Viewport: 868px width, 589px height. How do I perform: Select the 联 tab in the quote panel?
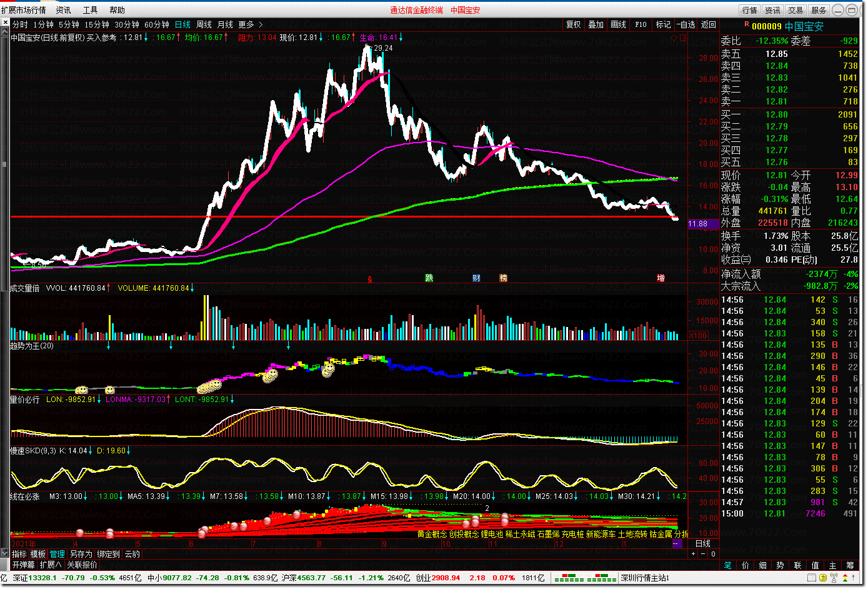tap(798, 565)
